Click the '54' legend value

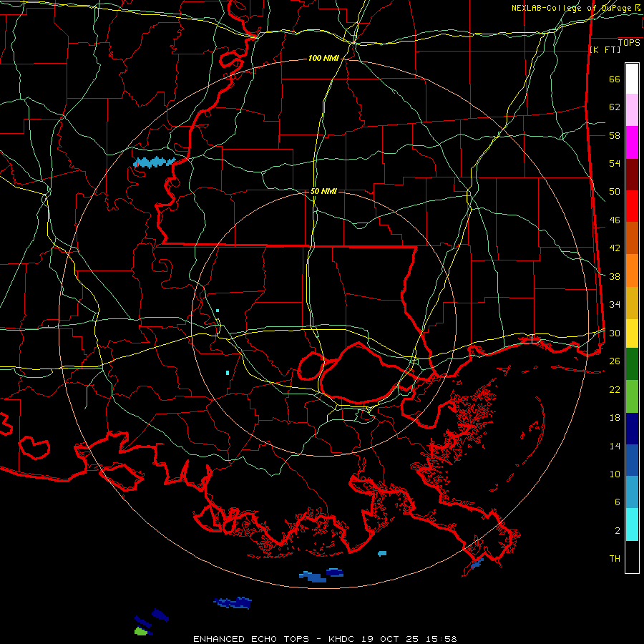[615, 163]
